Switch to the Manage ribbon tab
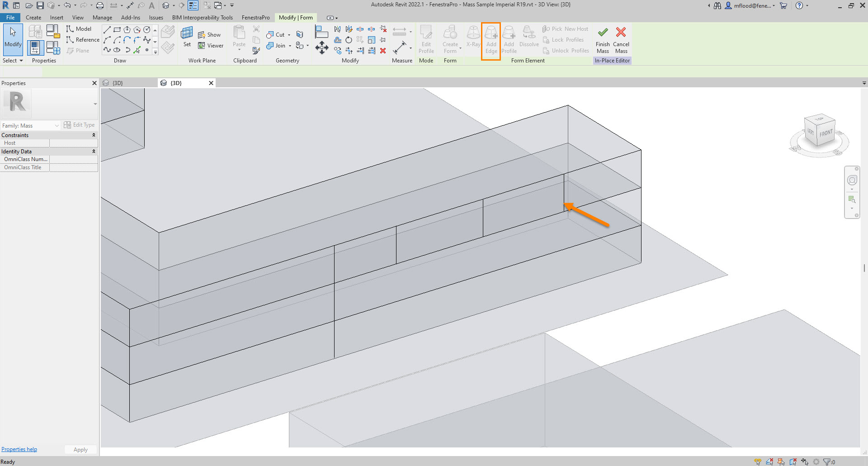The width and height of the screenshot is (868, 466). (102, 17)
